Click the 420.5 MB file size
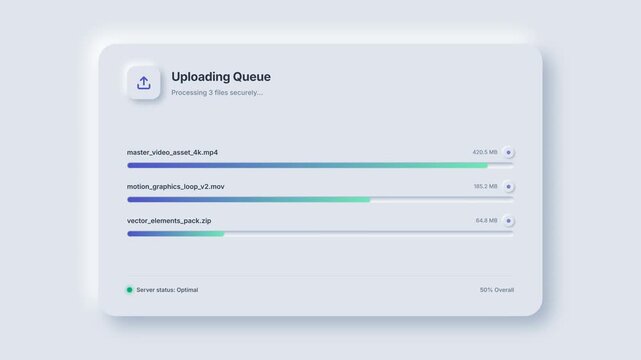 [x=485, y=152]
